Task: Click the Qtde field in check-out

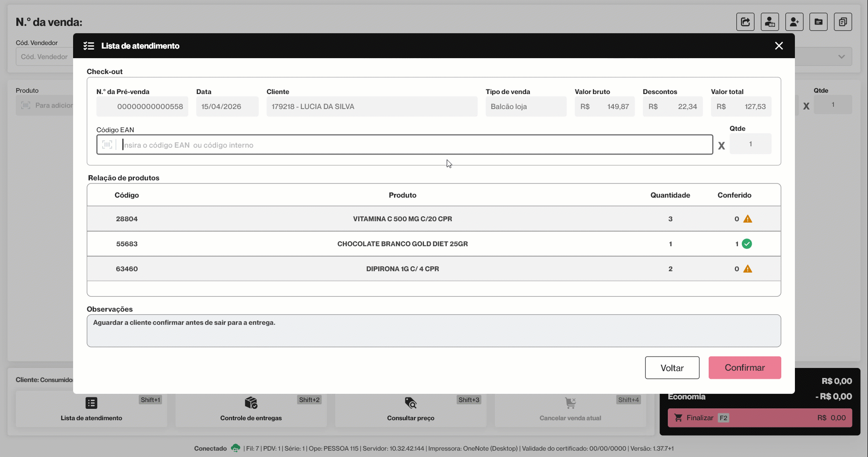Action: click(x=750, y=144)
